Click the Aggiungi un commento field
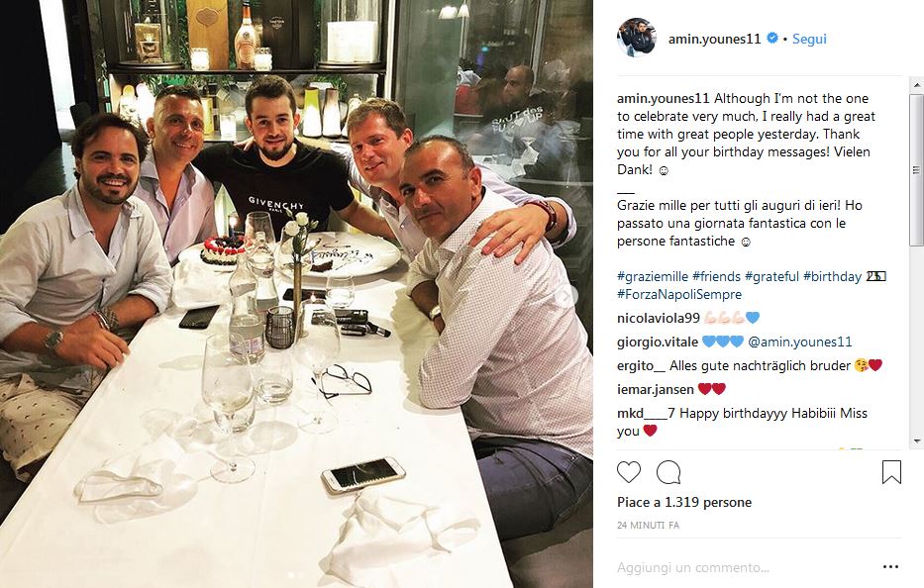The width and height of the screenshot is (924, 588). click(x=746, y=567)
